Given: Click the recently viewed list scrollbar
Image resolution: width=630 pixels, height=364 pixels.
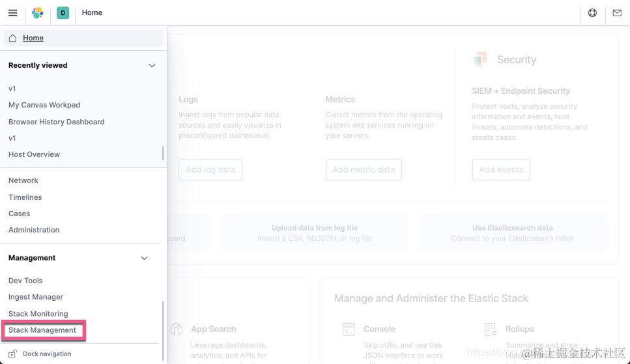Looking at the screenshot, I should (x=163, y=153).
